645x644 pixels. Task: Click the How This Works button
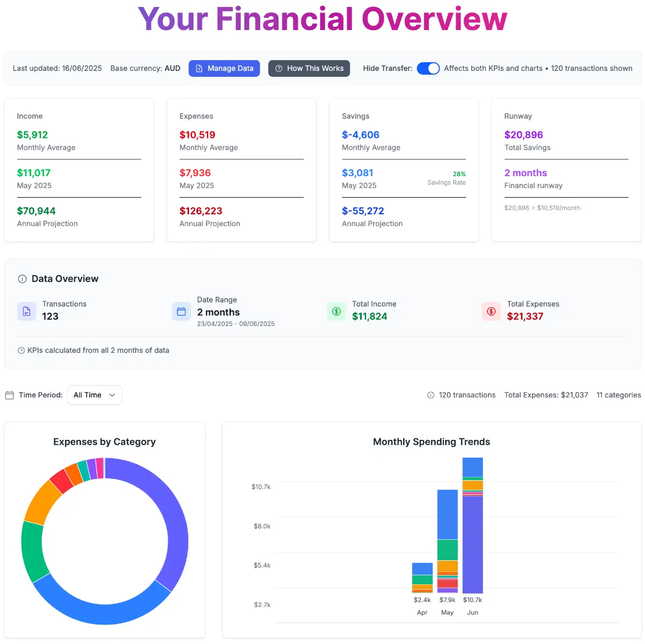[x=309, y=68]
